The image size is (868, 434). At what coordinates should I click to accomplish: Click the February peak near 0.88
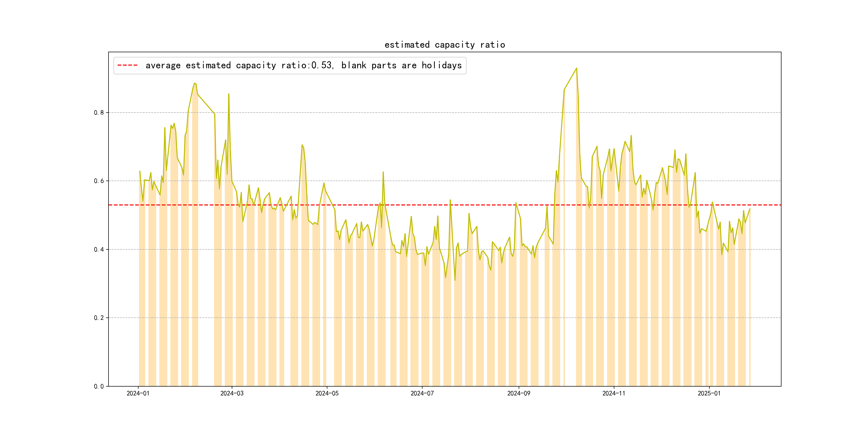194,83
